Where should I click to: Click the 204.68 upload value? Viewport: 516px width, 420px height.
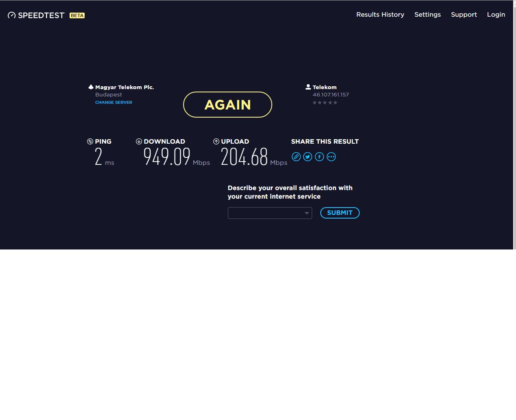244,157
